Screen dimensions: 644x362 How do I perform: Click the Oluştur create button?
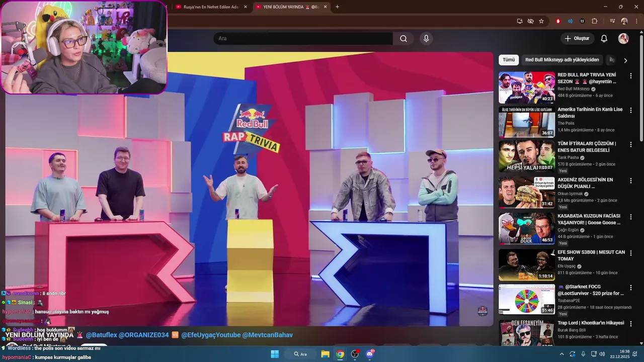(x=577, y=39)
